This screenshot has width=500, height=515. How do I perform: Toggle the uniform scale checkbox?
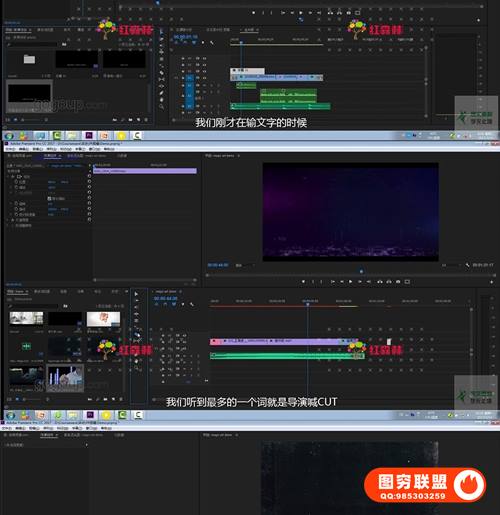pyautogui.click(x=49, y=198)
